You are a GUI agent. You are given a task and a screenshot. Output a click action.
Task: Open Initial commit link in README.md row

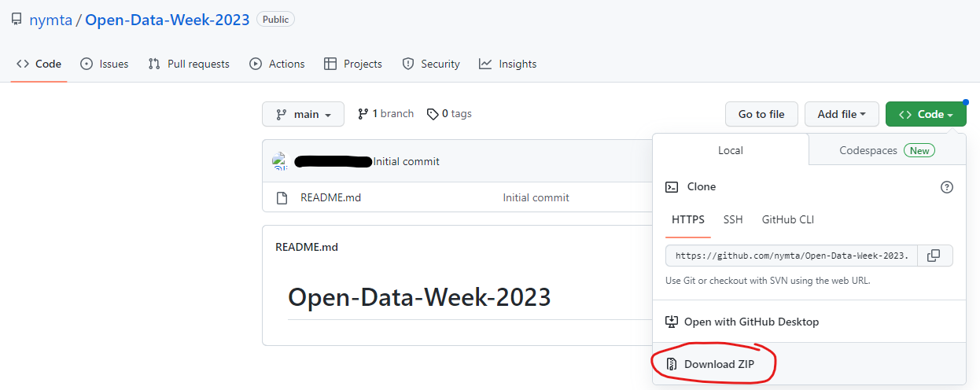(536, 197)
